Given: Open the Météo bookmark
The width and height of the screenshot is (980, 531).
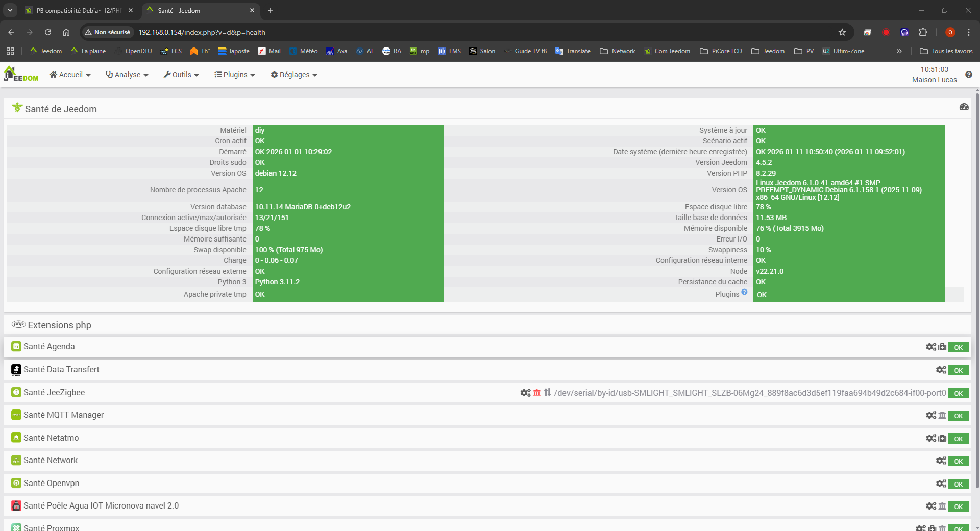Looking at the screenshot, I should click(x=303, y=51).
